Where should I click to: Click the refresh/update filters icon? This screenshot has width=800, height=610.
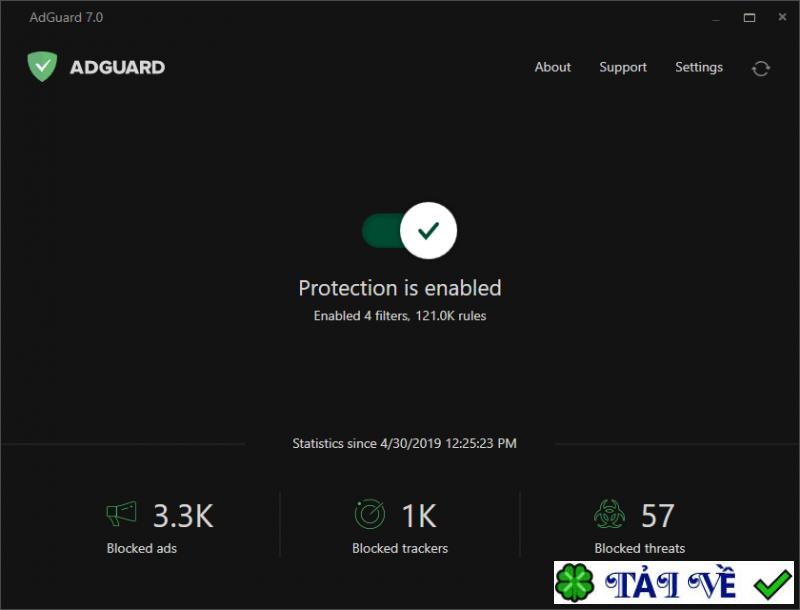click(x=760, y=68)
